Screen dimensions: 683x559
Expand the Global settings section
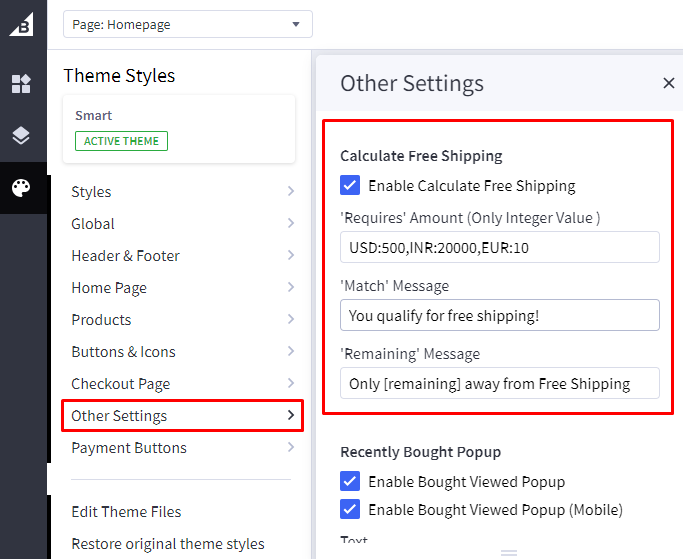[182, 224]
